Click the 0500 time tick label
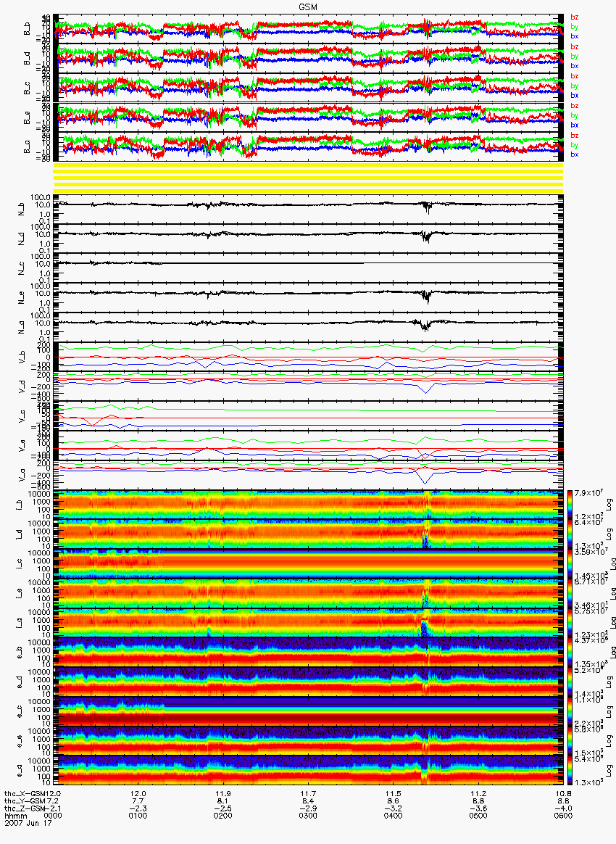 pos(478,816)
